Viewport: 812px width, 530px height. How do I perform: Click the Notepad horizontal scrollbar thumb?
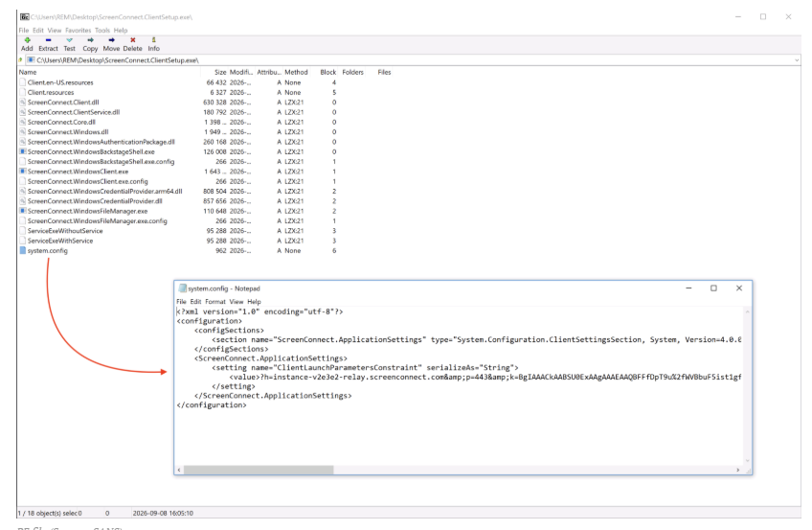[259, 470]
